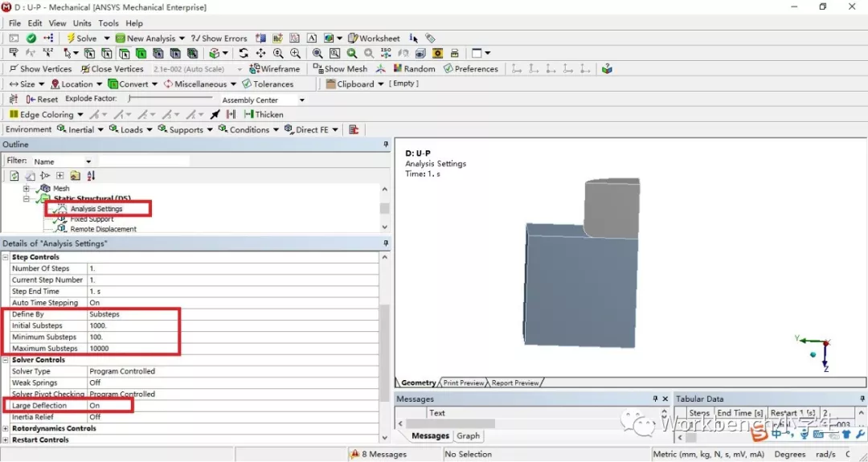Screen dimensions: 868x462
Task: Click the Zoom to Fit magnifier icon
Action: (317, 53)
